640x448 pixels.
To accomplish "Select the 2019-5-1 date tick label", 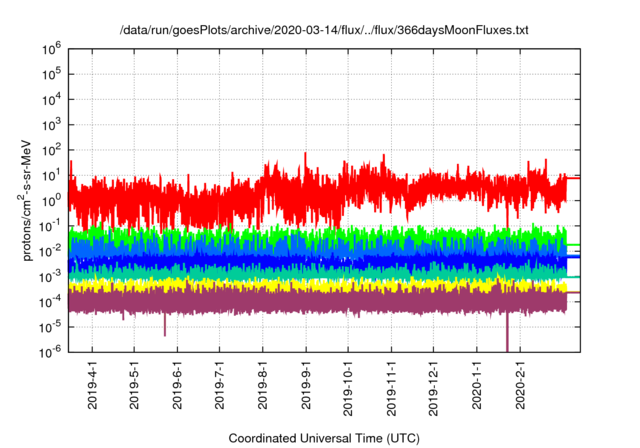I will [134, 385].
